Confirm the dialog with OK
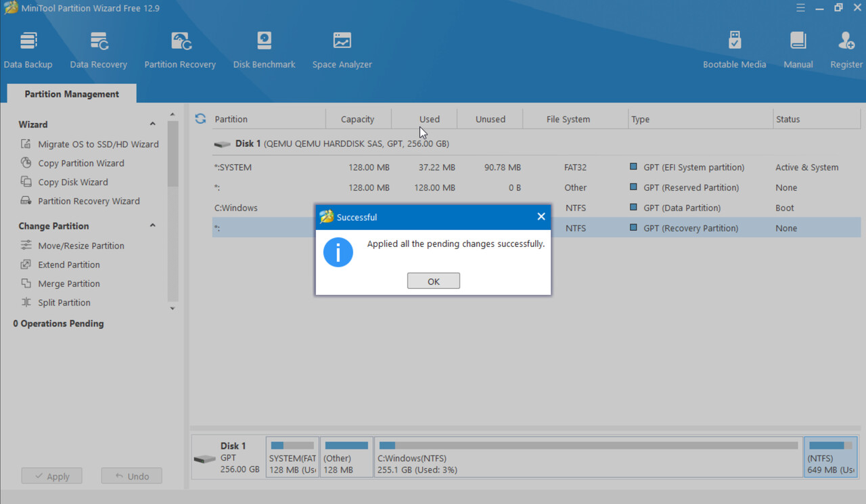The width and height of the screenshot is (866, 504). pos(434,281)
